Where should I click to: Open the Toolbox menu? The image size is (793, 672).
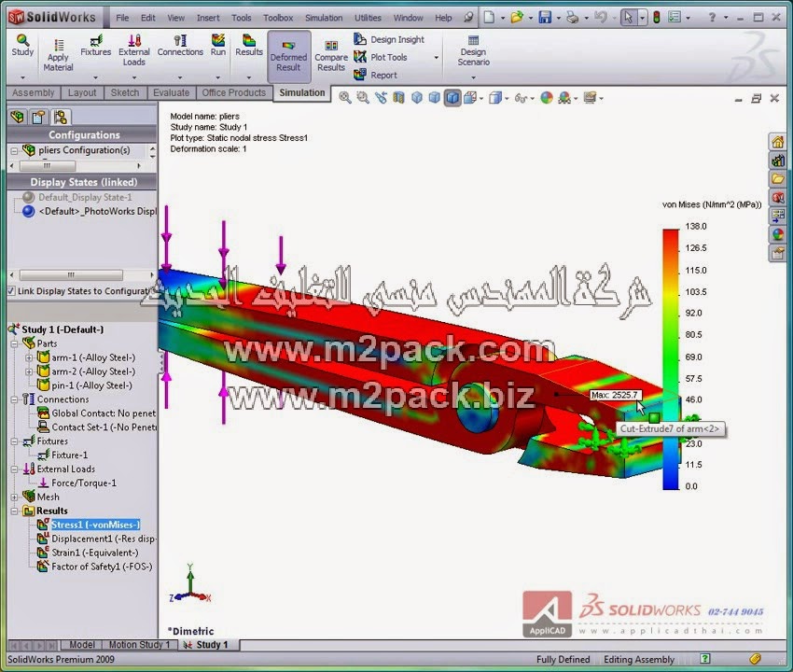(x=278, y=18)
